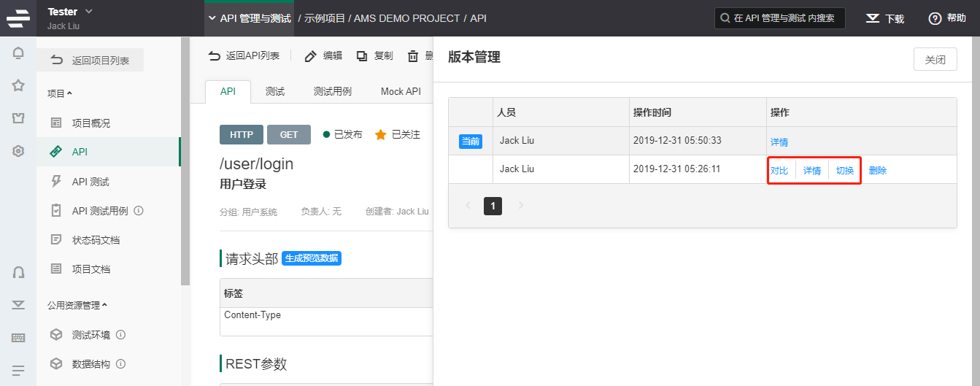This screenshot has width=980, height=386.
Task: Click the edit pencil icon in toolbar
Action: 311,56
